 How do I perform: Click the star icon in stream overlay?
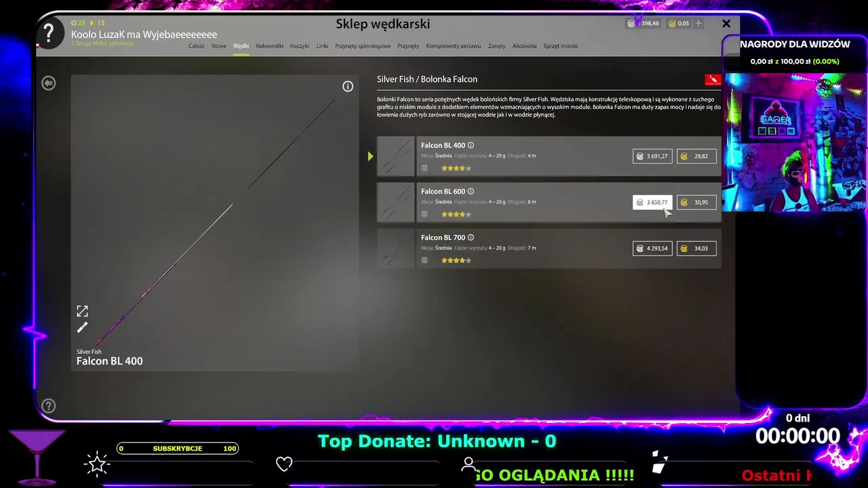pos(97,464)
